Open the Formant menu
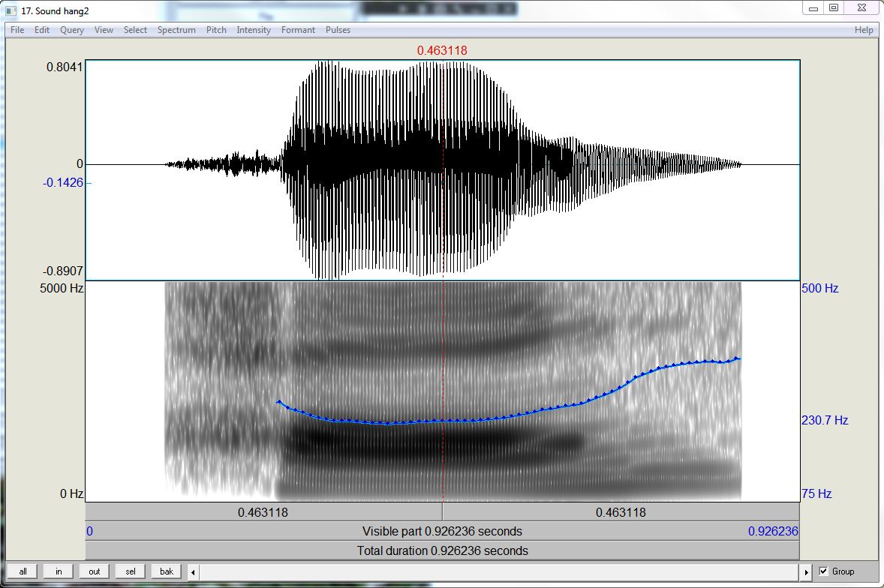This screenshot has height=588, width=884. (298, 30)
